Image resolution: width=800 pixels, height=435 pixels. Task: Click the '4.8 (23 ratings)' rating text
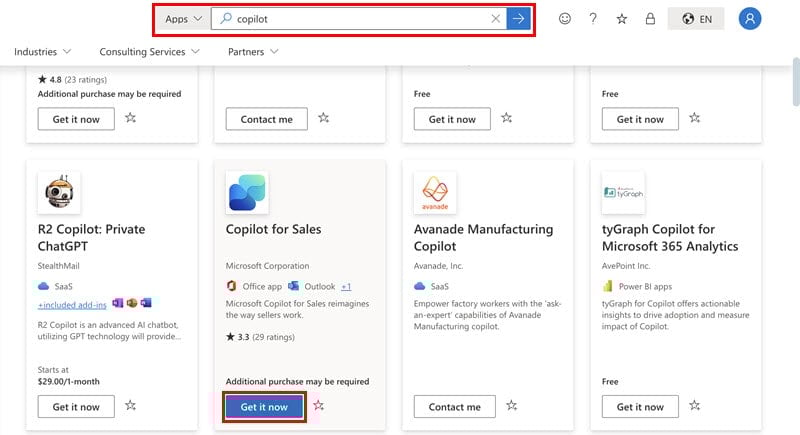tap(72, 80)
